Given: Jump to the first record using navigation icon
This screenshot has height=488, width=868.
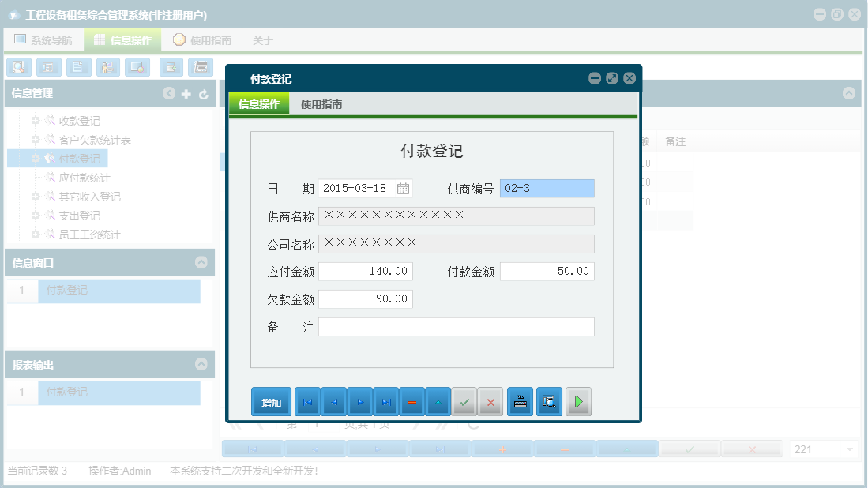Looking at the screenshot, I should pos(306,401).
